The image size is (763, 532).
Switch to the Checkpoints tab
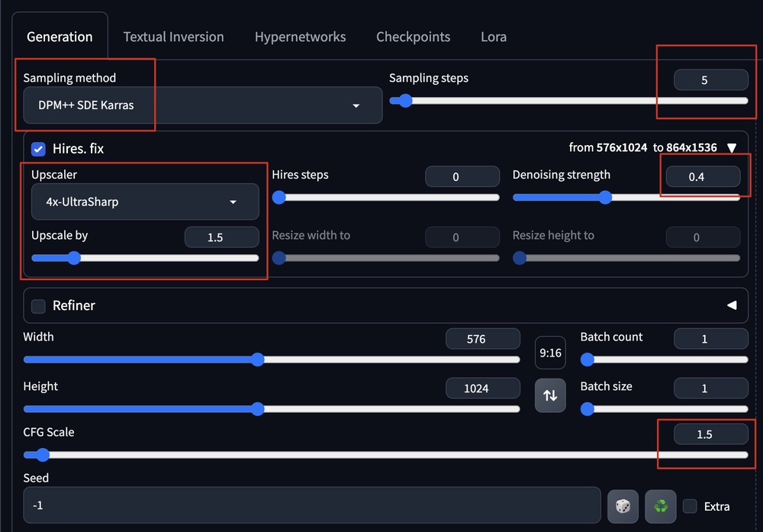(413, 37)
